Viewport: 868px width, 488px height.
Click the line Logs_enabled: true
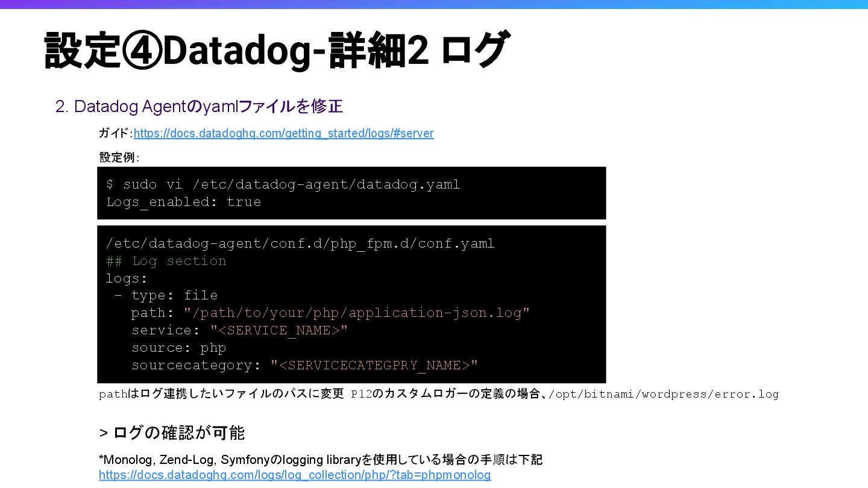click(184, 202)
